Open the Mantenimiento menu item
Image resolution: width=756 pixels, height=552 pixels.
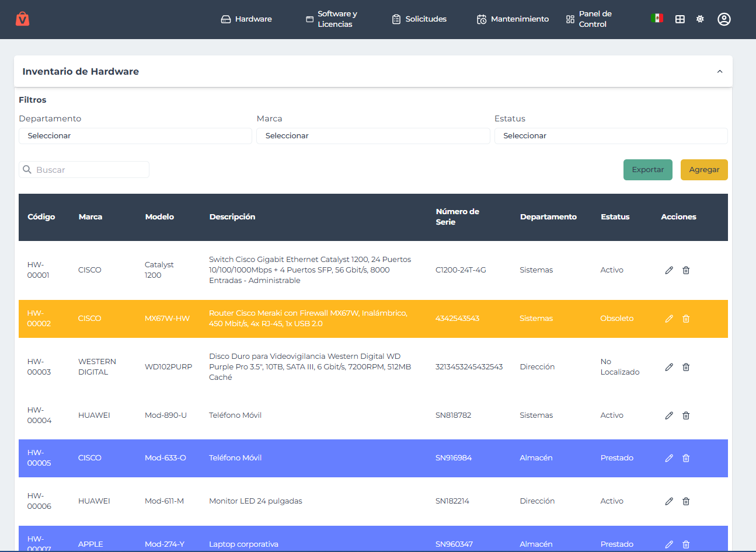click(x=513, y=19)
